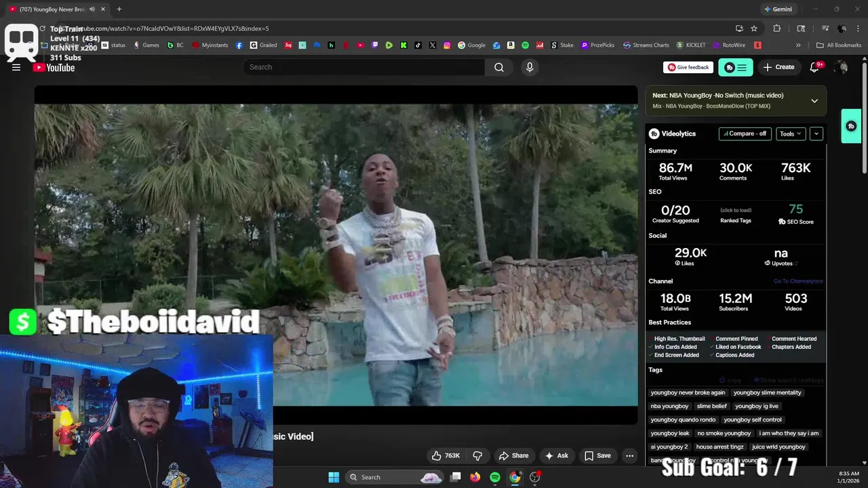Screen dimensions: 868x488
Task: Open the taskbar clock showing 8:35 AM
Action: (x=848, y=477)
